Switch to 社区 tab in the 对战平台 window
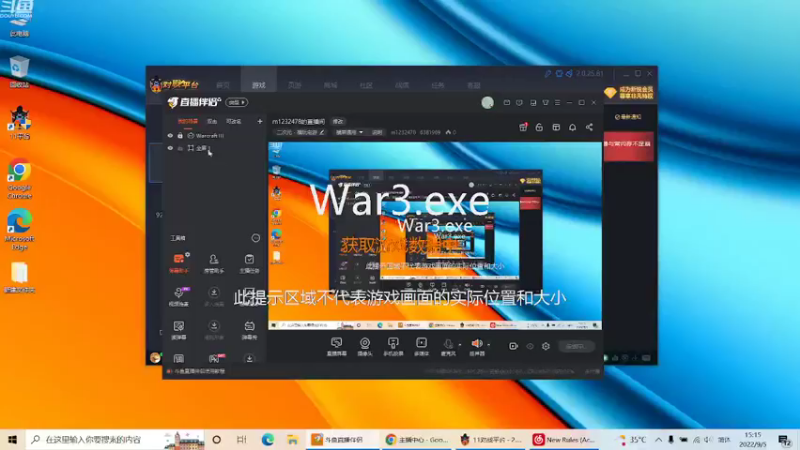Viewport: 800px width, 450px height. [366, 85]
